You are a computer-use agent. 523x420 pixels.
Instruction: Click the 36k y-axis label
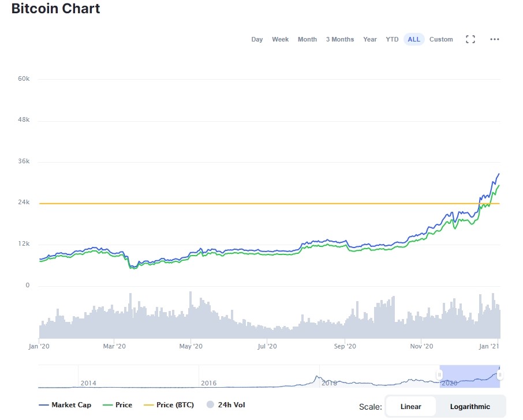24,162
